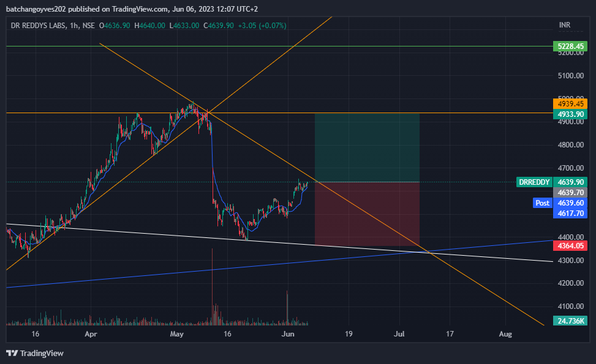The width and height of the screenshot is (596, 364).
Task: Click the open price value O4636.90
Action: point(115,26)
